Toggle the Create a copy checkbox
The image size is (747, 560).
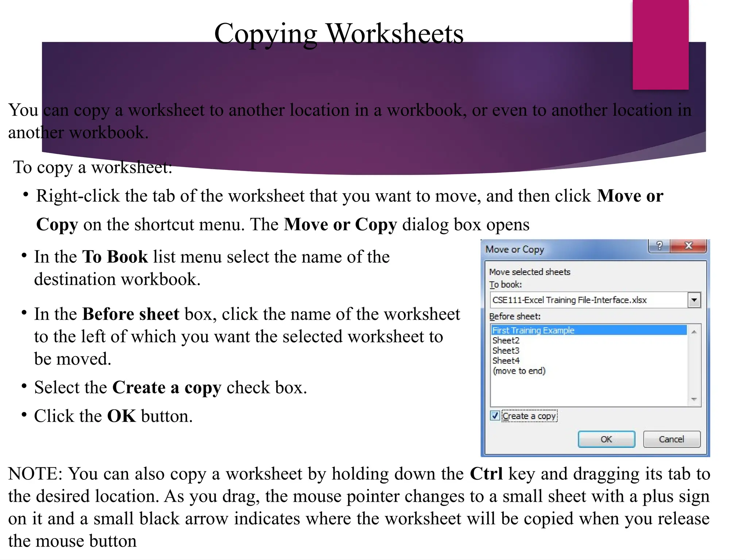tap(495, 416)
